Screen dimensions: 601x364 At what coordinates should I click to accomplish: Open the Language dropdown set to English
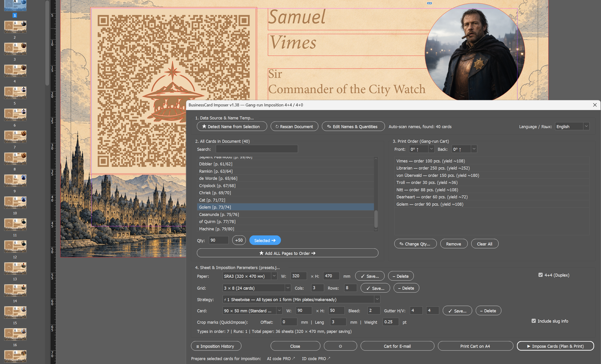(x=572, y=127)
